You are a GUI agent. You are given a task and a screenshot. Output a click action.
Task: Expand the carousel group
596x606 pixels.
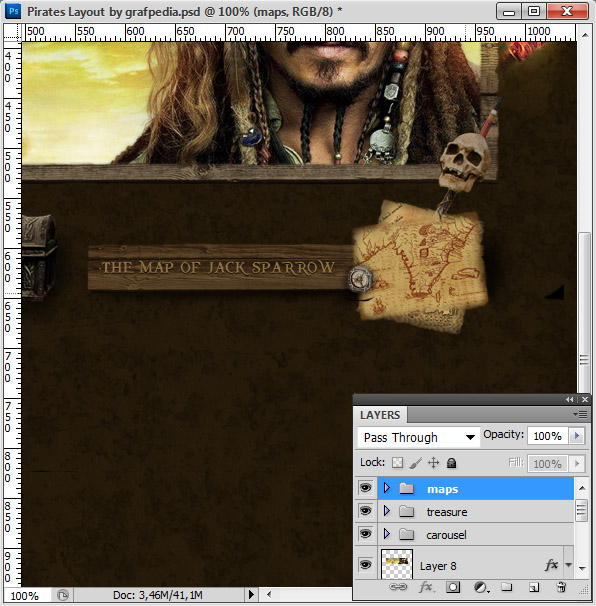(387, 534)
